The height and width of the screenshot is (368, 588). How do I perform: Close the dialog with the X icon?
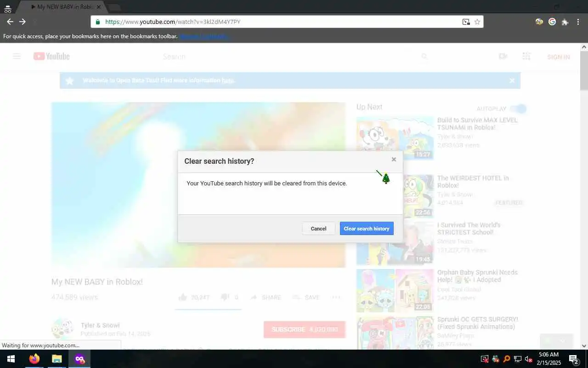pos(394,160)
